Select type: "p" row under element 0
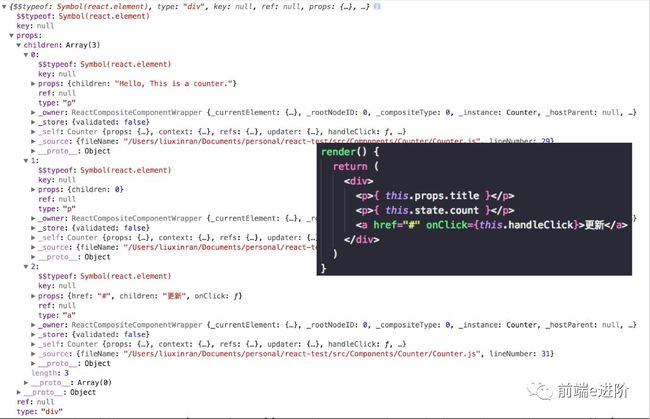The image size is (650, 419). (57, 103)
